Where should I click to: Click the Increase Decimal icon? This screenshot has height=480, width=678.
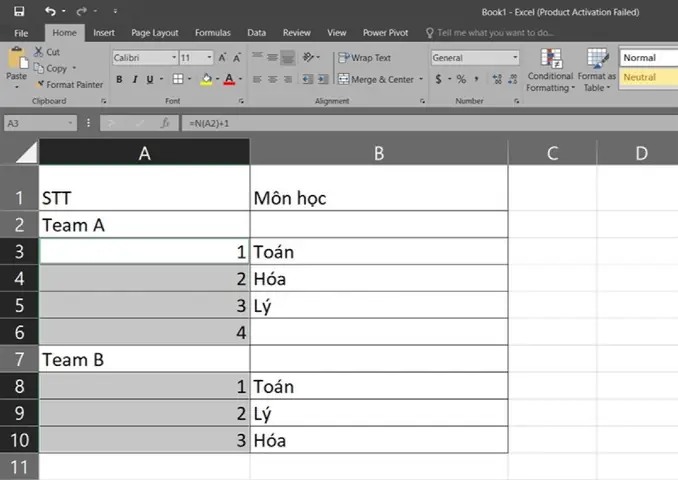[497, 79]
